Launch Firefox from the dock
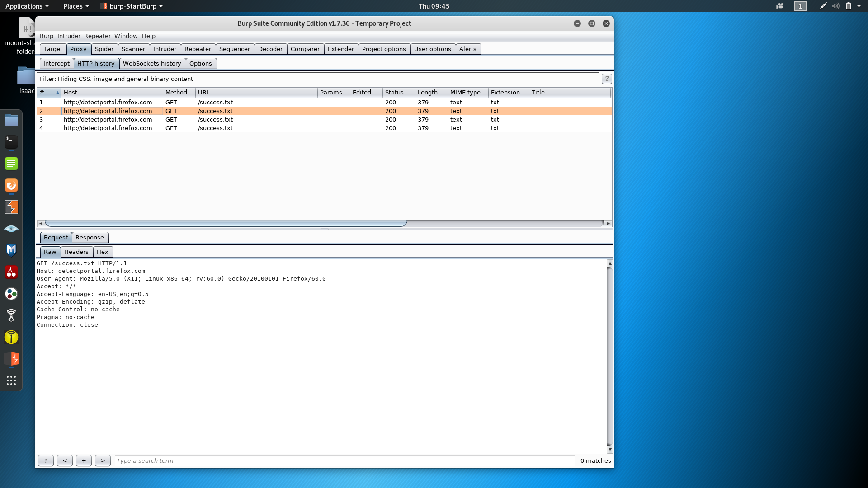Viewport: 868px width, 488px height. click(x=11, y=185)
